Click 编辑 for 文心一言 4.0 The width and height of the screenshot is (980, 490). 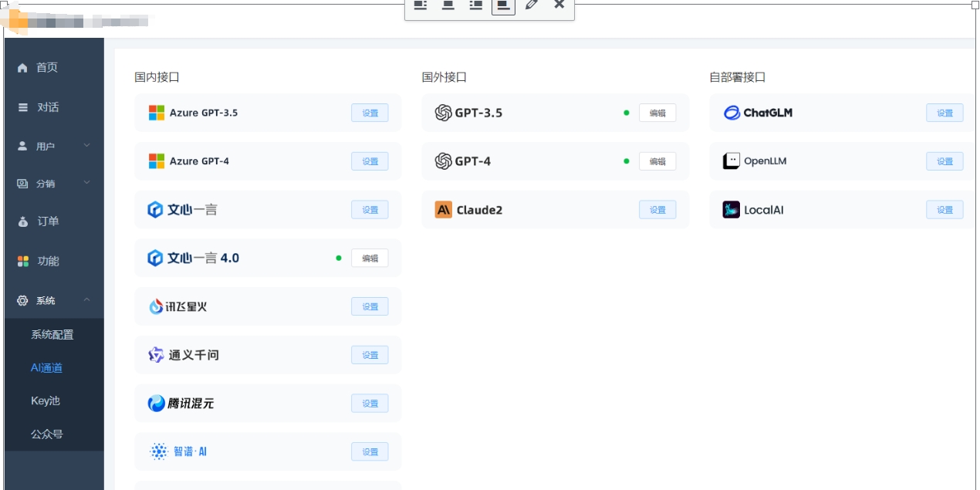pyautogui.click(x=370, y=258)
